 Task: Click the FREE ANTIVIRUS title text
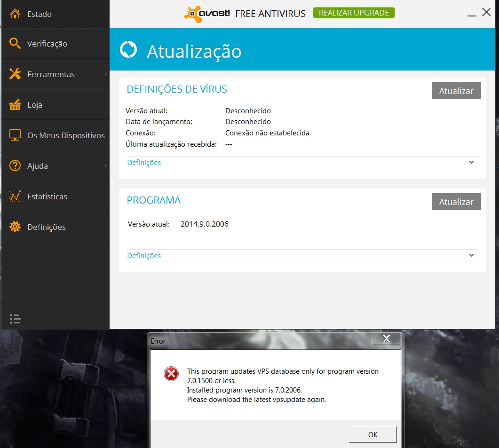pos(270,14)
